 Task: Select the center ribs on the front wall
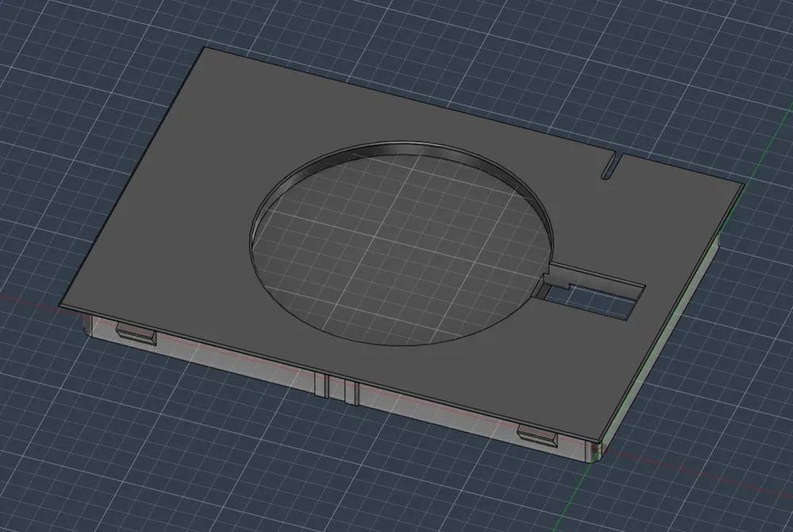(x=336, y=388)
